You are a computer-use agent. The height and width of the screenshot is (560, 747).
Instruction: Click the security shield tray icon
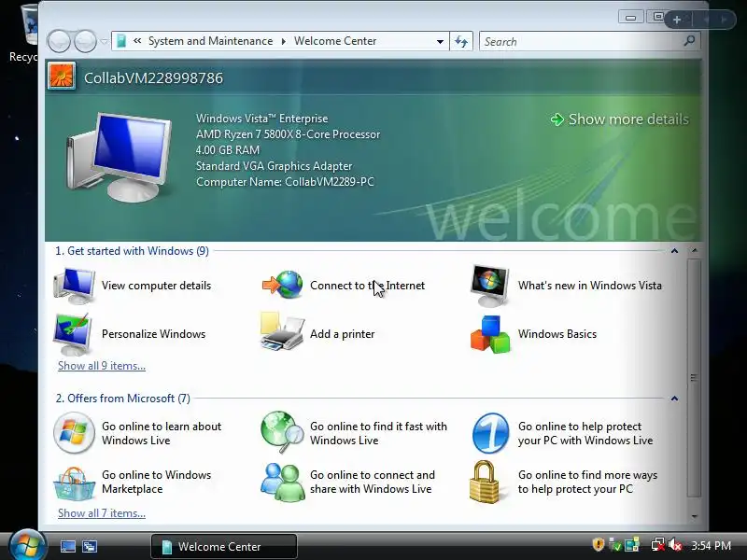(598, 544)
